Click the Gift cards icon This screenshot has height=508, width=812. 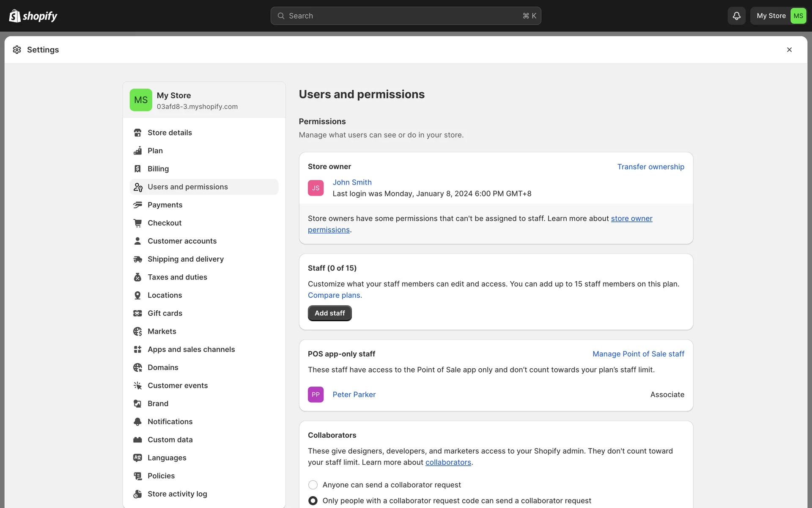coord(137,313)
